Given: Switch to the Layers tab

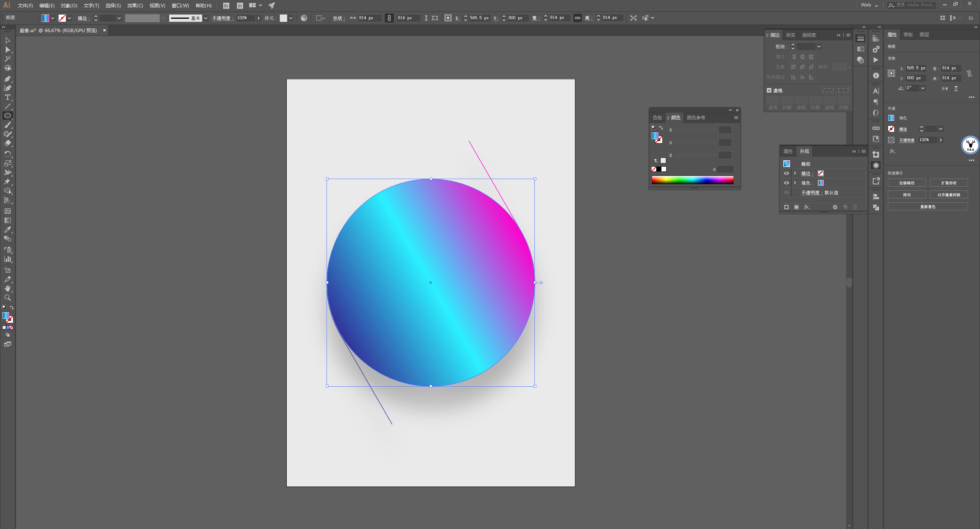Looking at the screenshot, I should (924, 35).
